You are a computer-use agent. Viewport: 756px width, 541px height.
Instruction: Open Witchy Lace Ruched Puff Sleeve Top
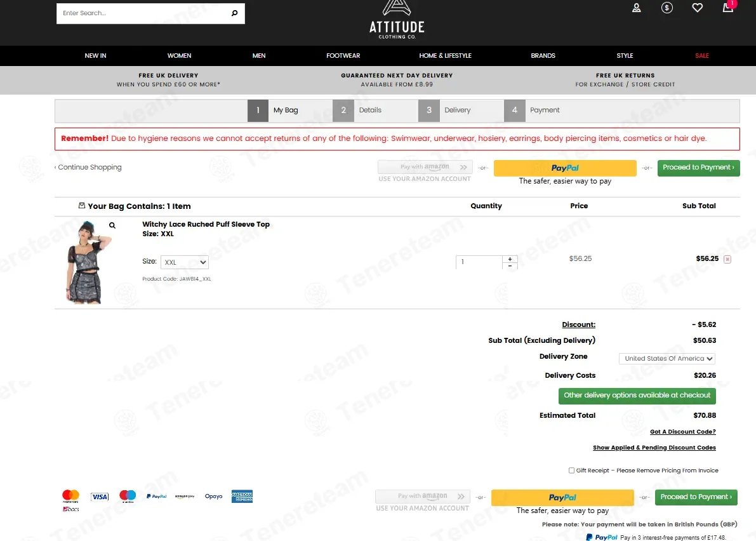[x=206, y=225]
